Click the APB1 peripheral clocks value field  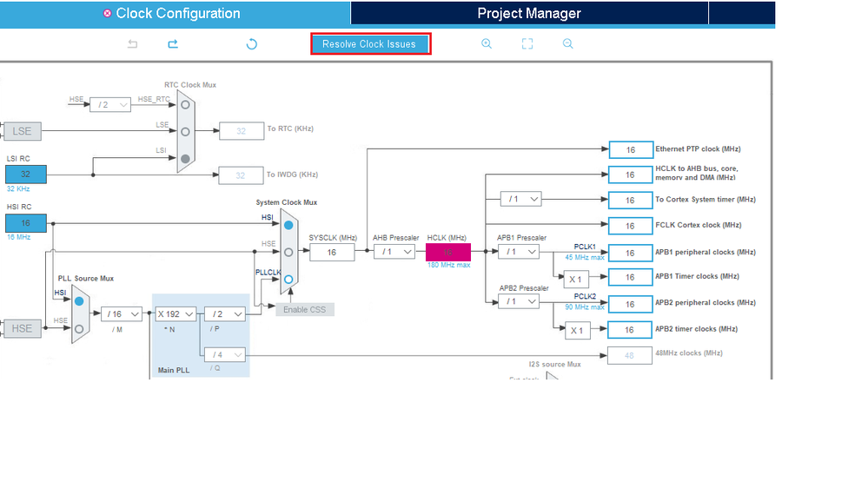pyautogui.click(x=631, y=253)
